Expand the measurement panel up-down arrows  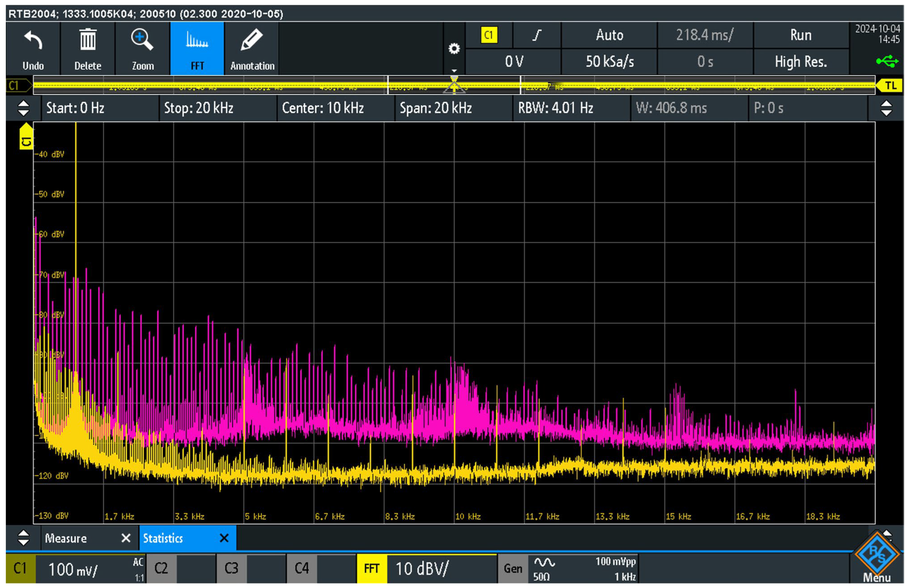tap(23, 538)
